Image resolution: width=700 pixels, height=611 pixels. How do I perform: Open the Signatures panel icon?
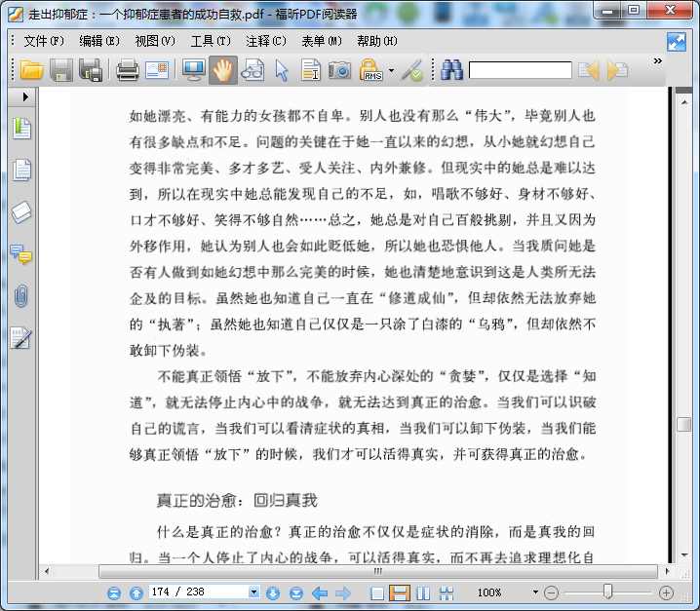pyautogui.click(x=21, y=338)
